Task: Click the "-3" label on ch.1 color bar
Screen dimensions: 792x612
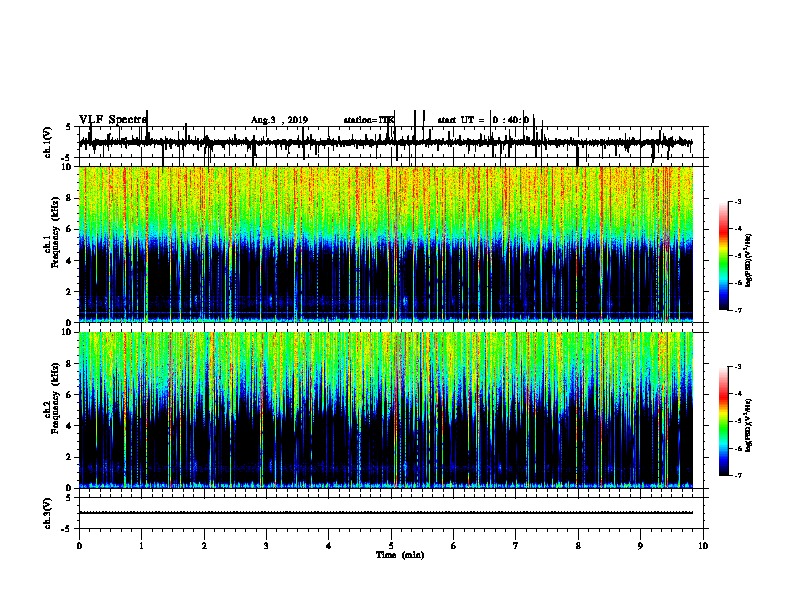Action: (737, 201)
